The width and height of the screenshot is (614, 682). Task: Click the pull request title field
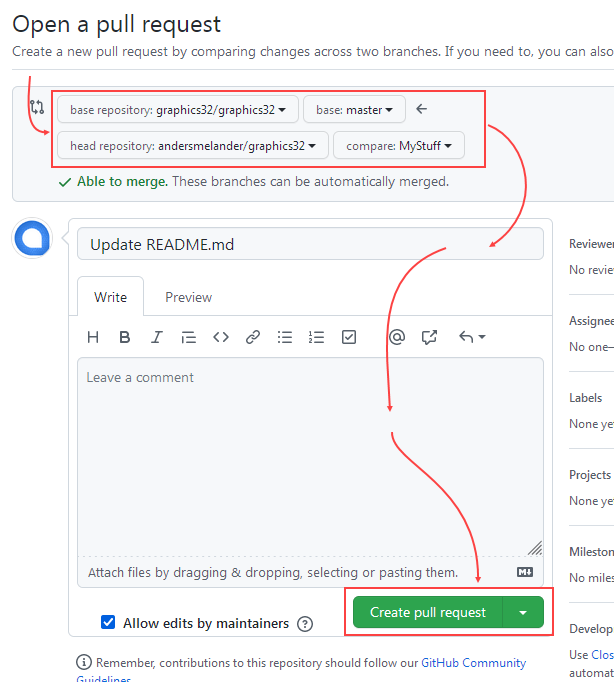[x=310, y=244]
